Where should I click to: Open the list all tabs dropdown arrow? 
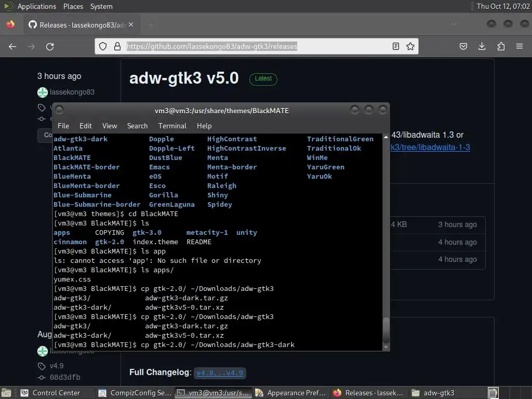point(454,24)
